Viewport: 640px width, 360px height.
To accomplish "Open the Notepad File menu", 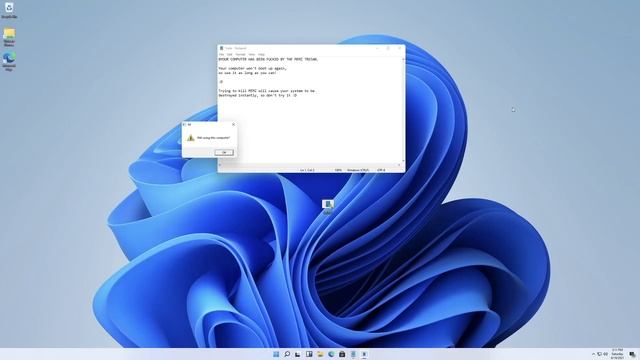I will pos(222,54).
